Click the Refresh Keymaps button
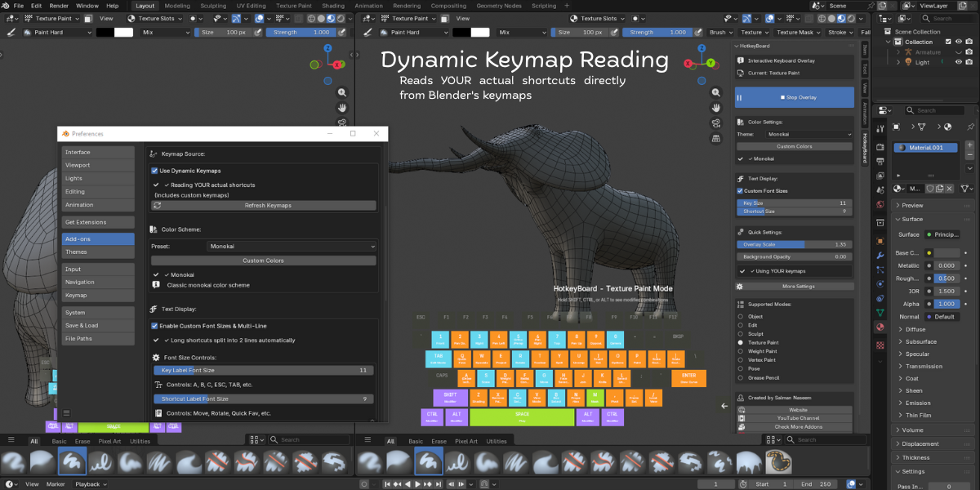Screen dimensions: 980x490 click(264, 206)
